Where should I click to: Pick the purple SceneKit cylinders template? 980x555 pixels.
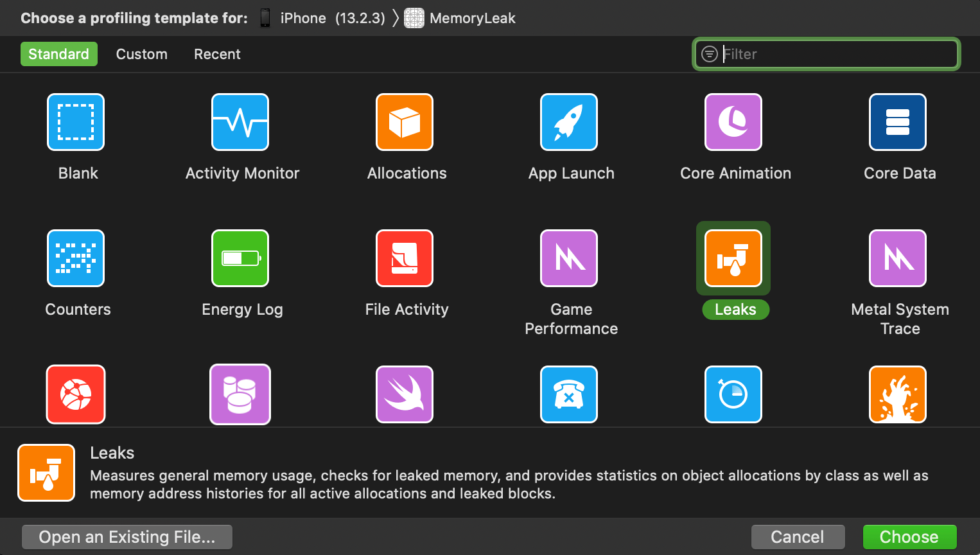240,394
